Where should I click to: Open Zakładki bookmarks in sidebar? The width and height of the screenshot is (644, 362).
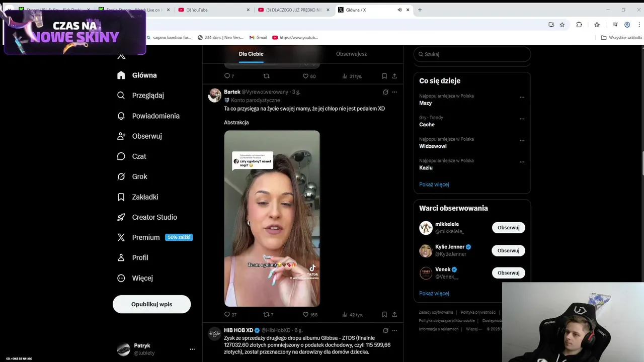[x=137, y=197]
